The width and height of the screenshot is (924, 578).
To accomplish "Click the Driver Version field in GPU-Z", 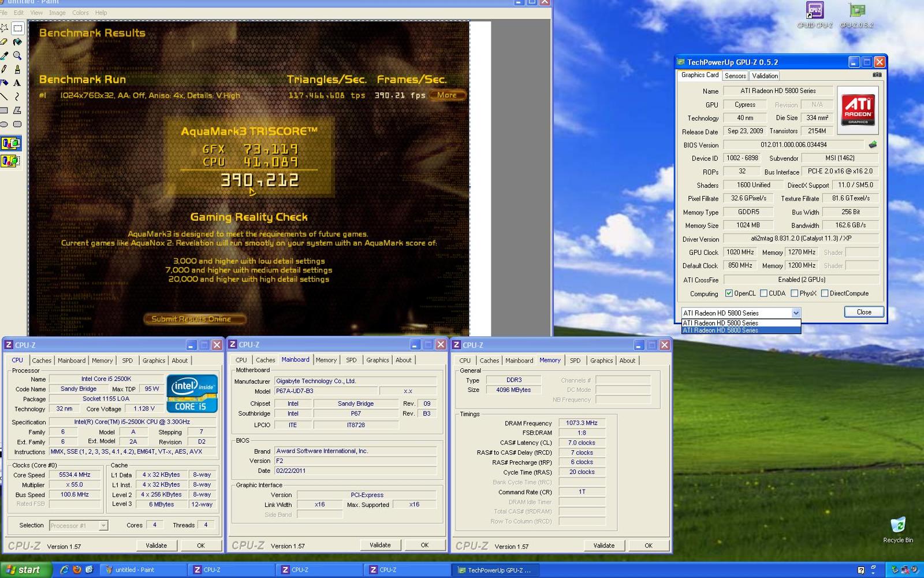I will [x=801, y=239].
